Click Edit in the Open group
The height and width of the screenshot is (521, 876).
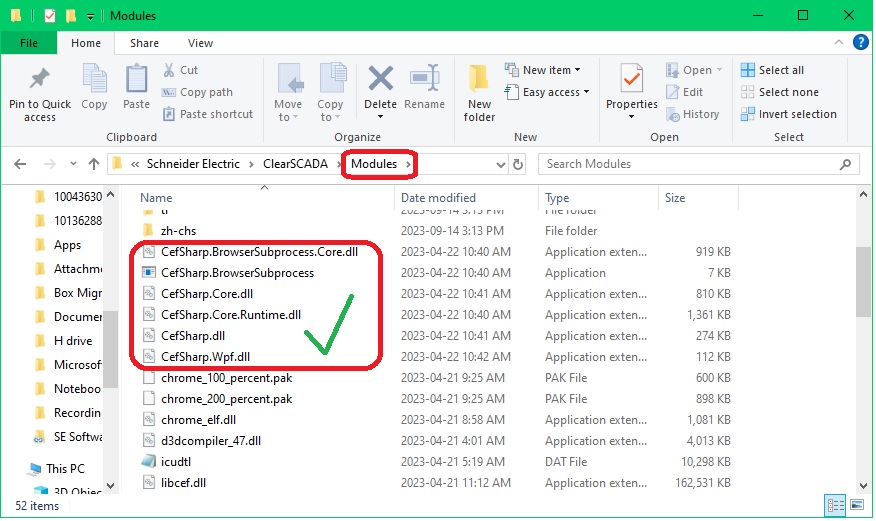(684, 92)
